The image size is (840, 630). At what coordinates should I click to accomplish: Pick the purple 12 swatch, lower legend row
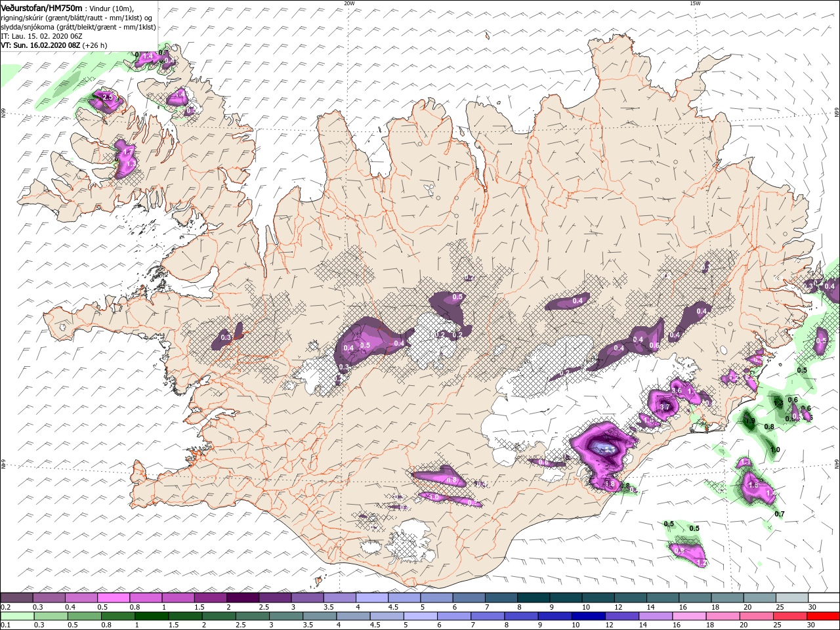click(x=621, y=616)
